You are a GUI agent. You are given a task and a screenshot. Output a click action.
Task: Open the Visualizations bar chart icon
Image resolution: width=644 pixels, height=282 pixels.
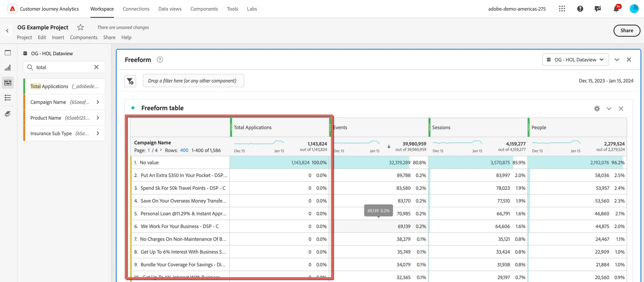[8, 68]
